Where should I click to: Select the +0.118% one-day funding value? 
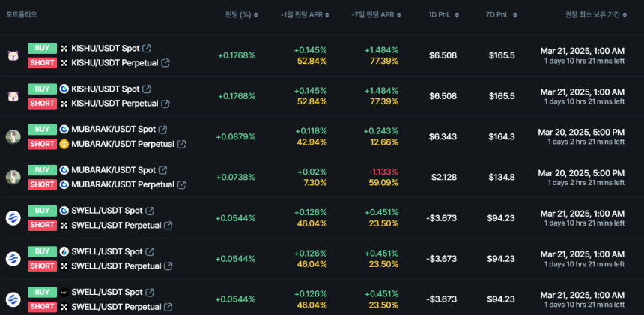pyautogui.click(x=311, y=131)
